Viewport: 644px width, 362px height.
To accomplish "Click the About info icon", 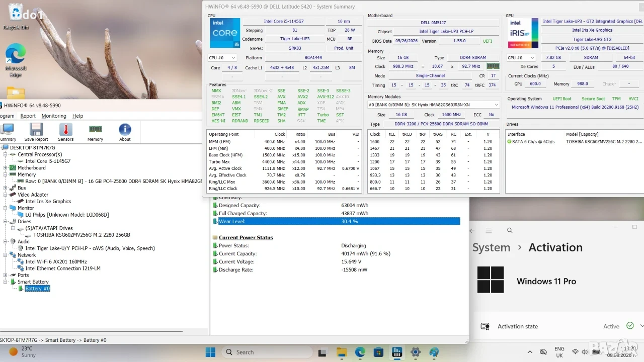I will point(125,132).
